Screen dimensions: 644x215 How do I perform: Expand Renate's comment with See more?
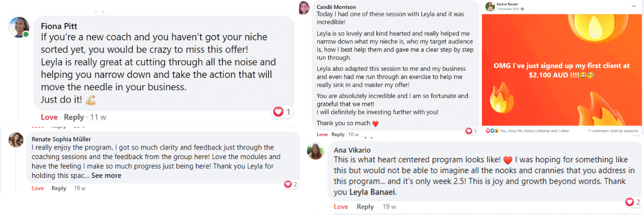pyautogui.click(x=106, y=175)
